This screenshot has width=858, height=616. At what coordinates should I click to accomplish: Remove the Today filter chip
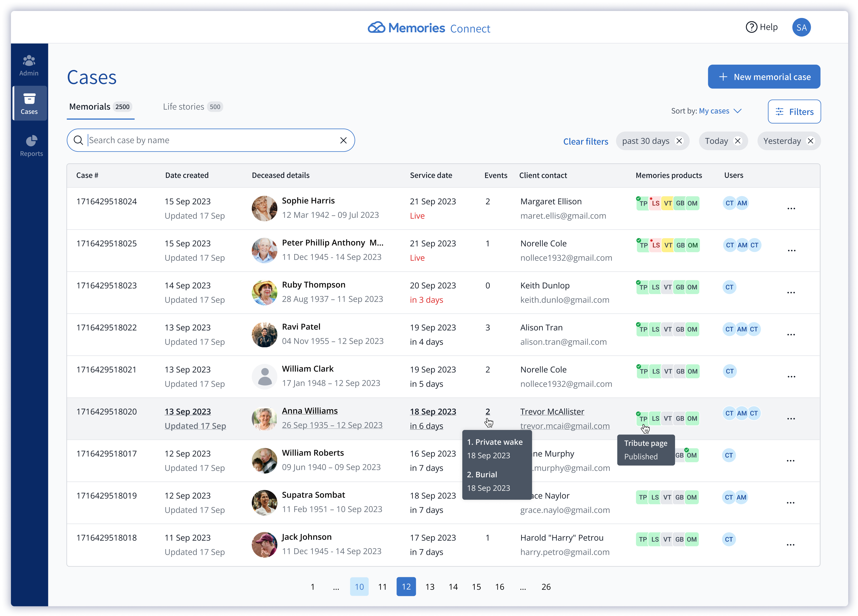[x=737, y=141]
